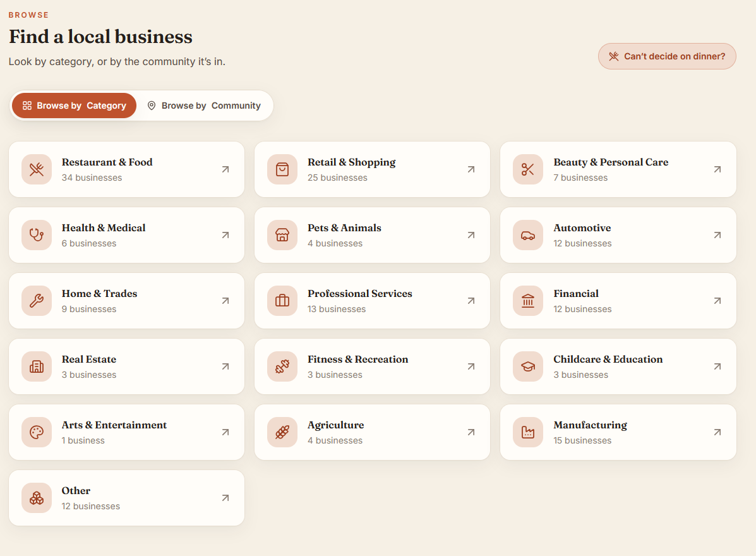This screenshot has width=756, height=556.
Task: Click the Other category boxes icon
Action: (x=37, y=498)
